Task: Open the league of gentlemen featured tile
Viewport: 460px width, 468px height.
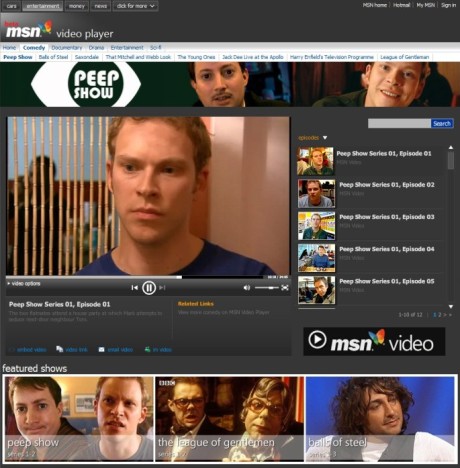Action: tap(230, 419)
